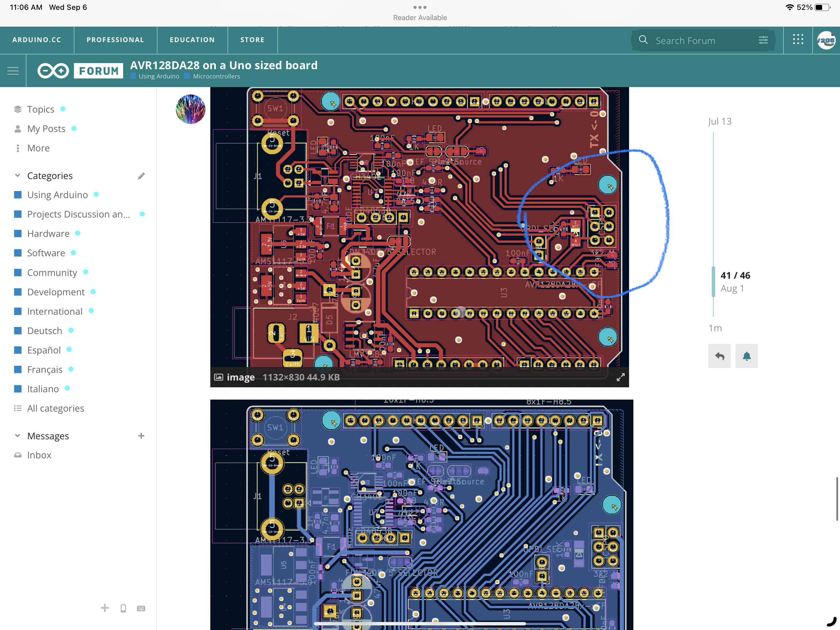The image size is (840, 630).
Task: Toggle topic notifications with the bell
Action: (747, 356)
